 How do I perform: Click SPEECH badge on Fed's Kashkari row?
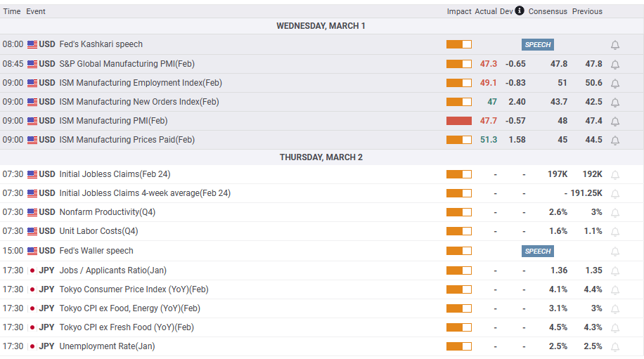(538, 44)
